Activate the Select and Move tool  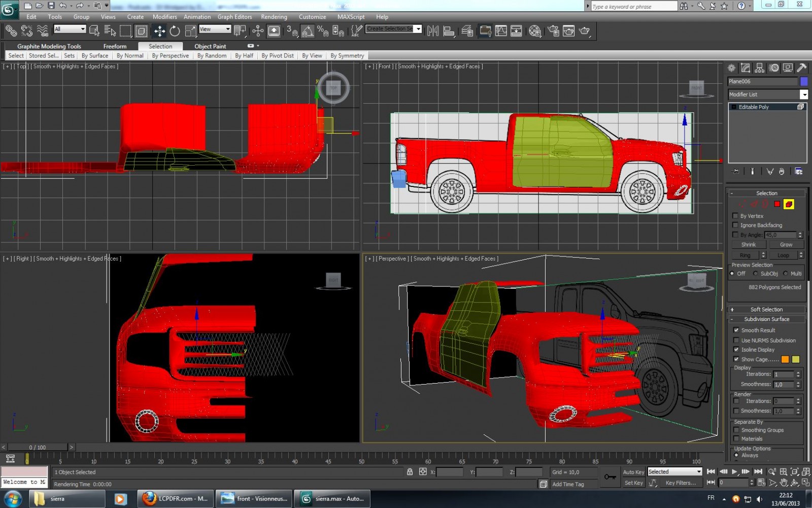click(159, 31)
